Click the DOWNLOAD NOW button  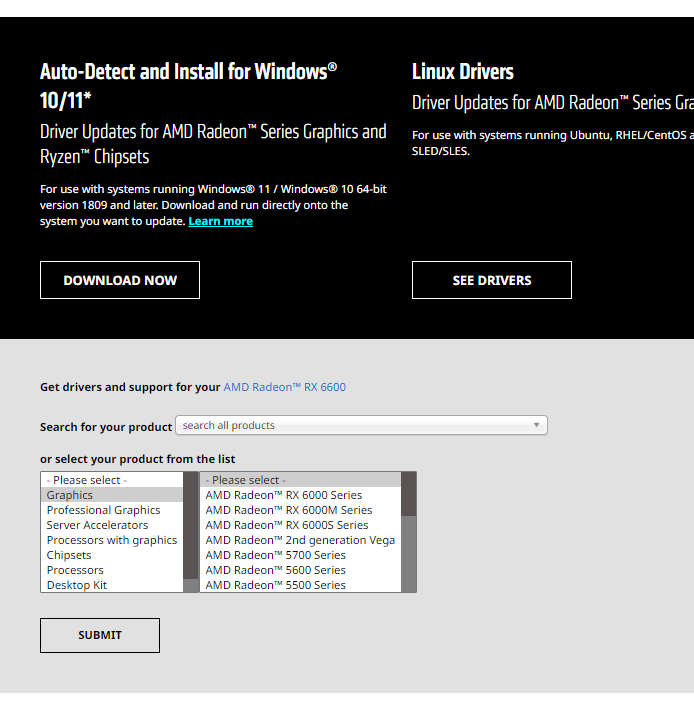[x=120, y=280]
